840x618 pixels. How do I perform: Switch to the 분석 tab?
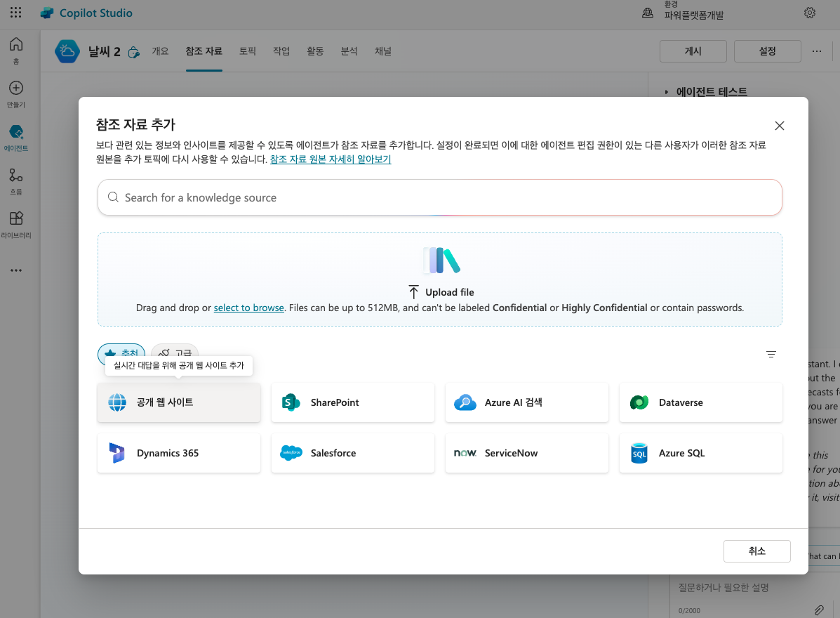349,51
